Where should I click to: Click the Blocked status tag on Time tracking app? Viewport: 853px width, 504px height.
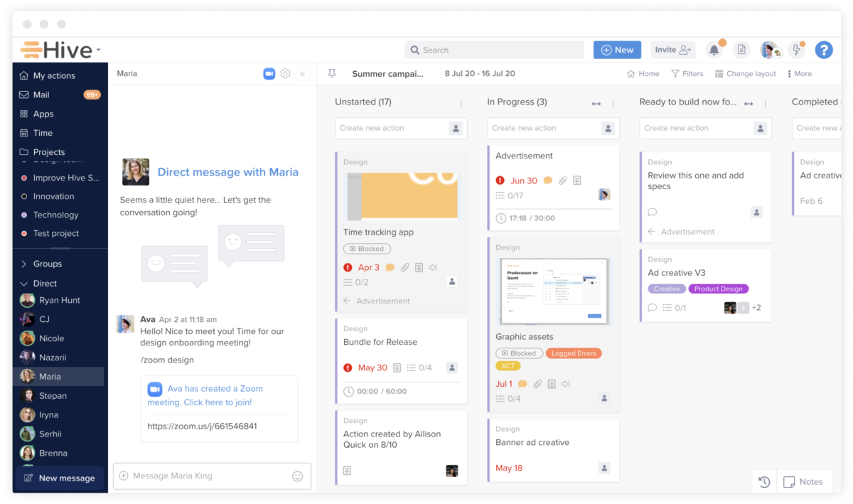[x=367, y=249]
